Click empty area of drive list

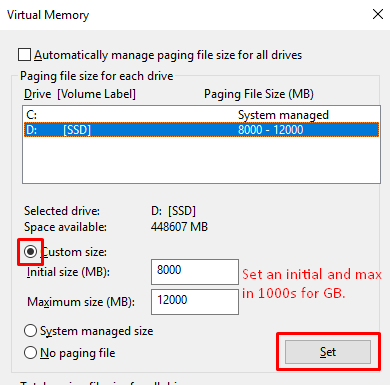tap(201, 160)
